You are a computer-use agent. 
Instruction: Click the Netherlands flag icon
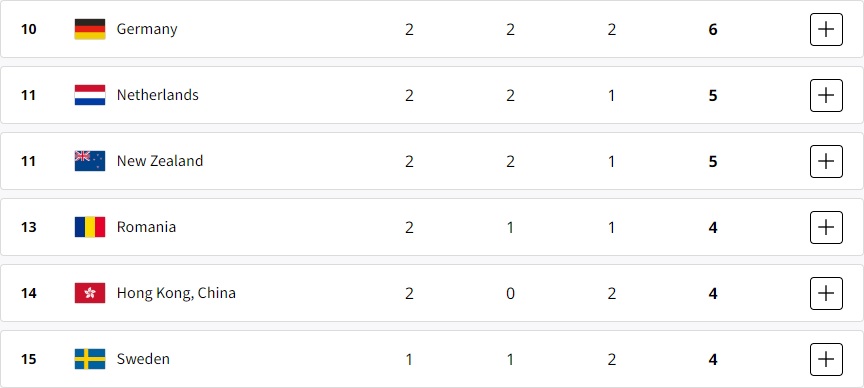90,95
